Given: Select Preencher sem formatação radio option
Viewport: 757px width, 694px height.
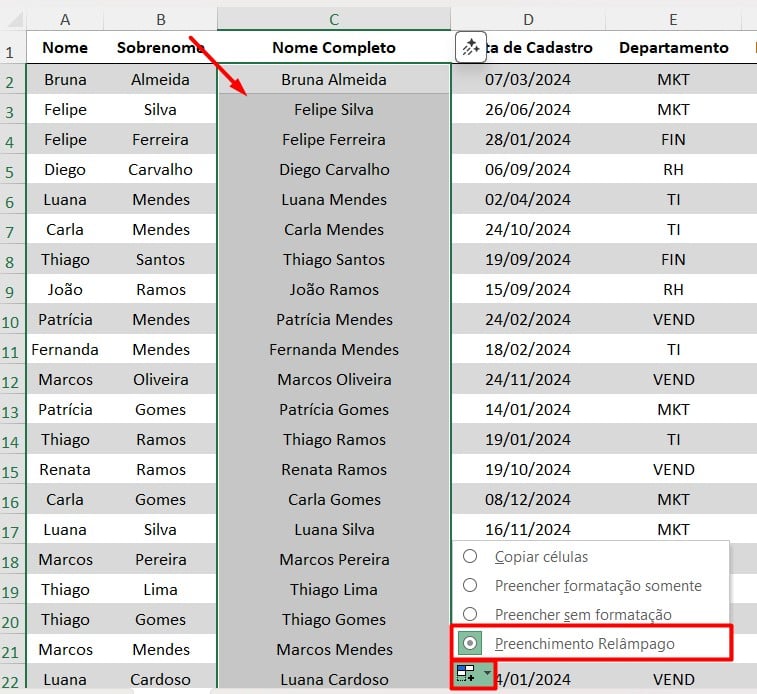Looking at the screenshot, I should pos(469,614).
